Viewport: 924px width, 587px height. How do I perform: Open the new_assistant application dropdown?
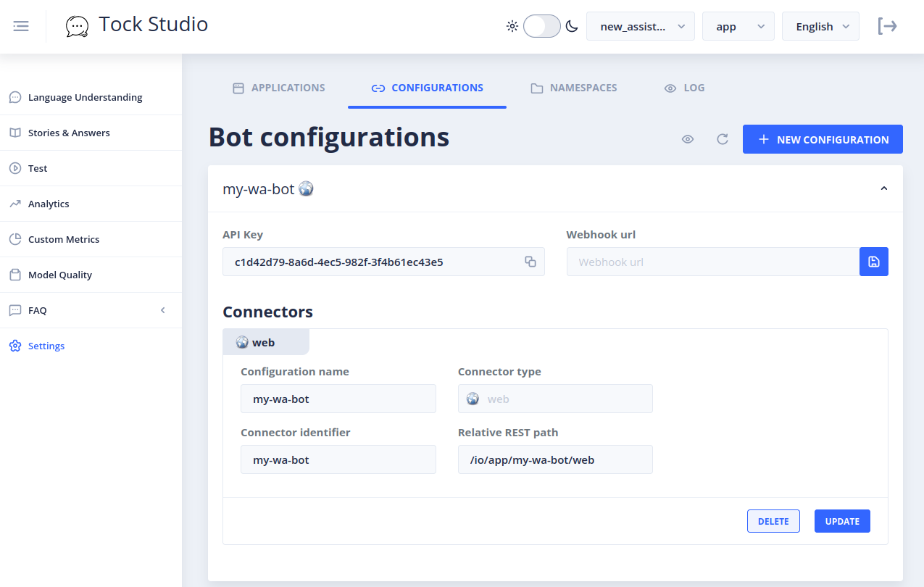(x=640, y=26)
